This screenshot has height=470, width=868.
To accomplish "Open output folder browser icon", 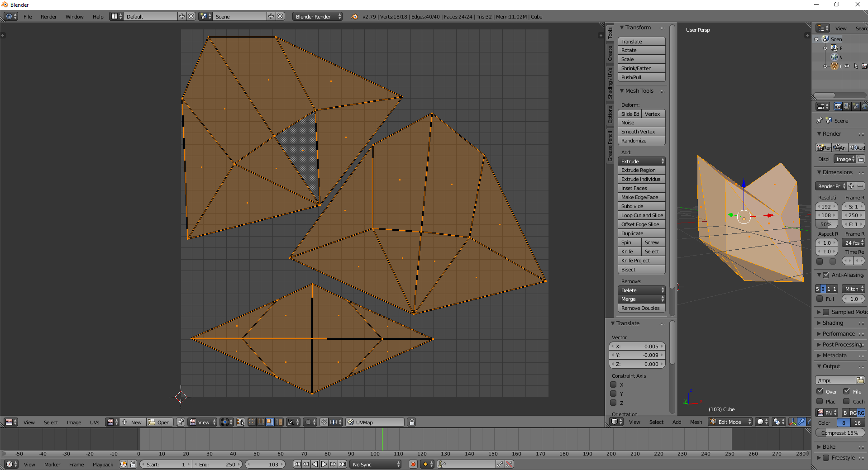I will 860,380.
